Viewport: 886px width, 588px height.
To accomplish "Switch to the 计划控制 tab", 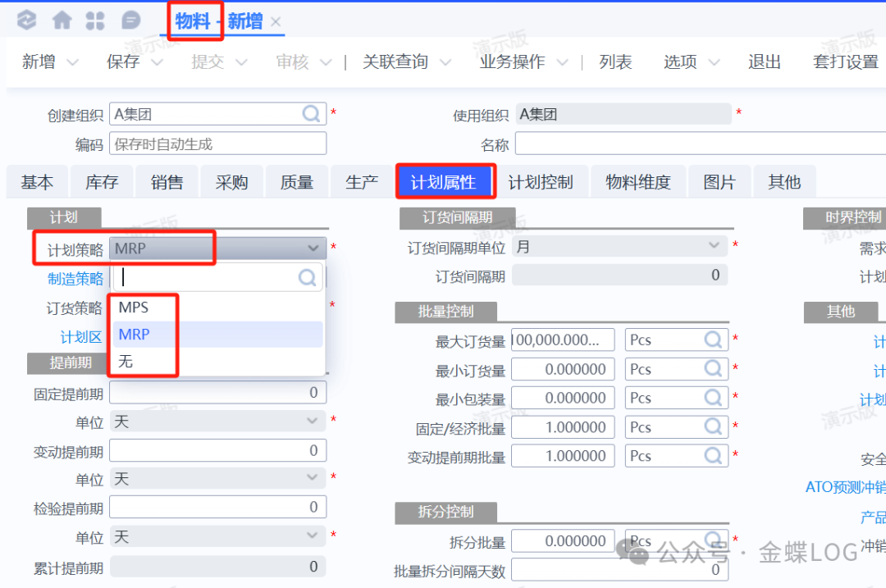I will coord(540,182).
